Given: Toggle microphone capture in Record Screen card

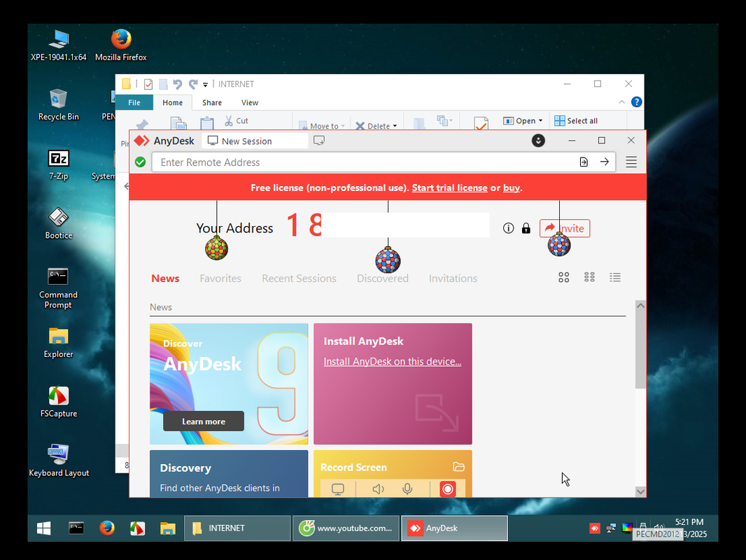Looking at the screenshot, I should click(x=407, y=489).
